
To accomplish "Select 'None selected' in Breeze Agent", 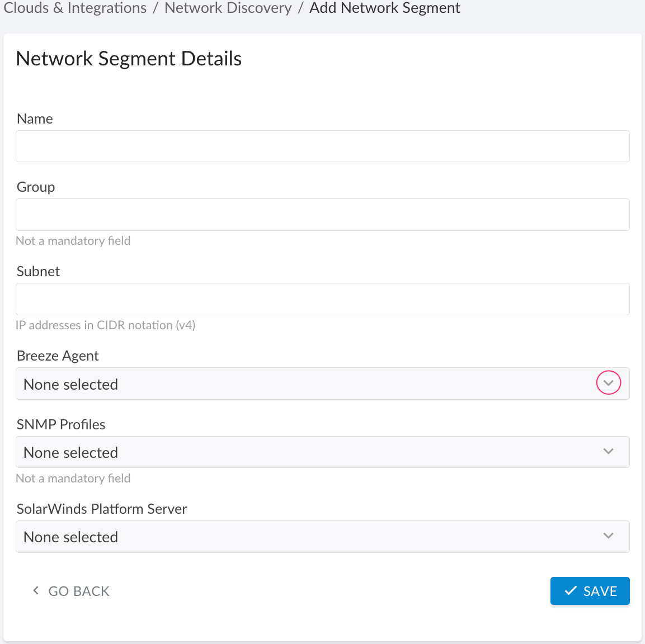I will (70, 384).
